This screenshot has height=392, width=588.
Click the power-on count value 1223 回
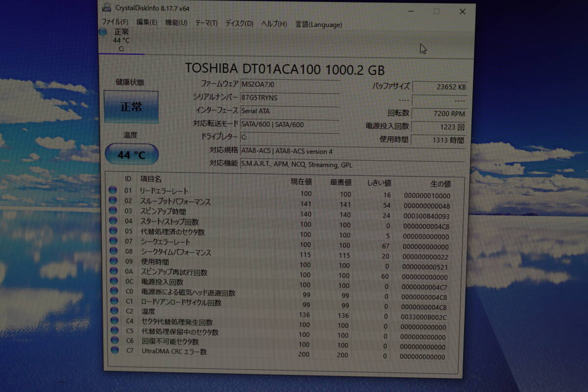(x=439, y=127)
